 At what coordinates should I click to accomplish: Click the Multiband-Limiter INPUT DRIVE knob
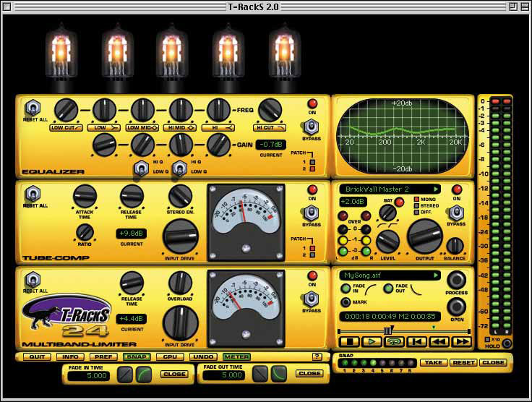(181, 323)
